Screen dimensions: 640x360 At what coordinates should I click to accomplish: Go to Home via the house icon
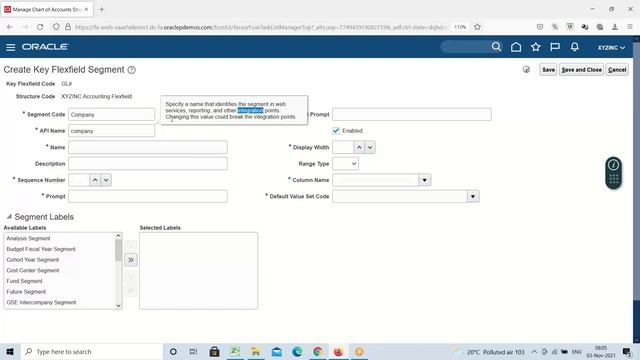click(x=516, y=47)
